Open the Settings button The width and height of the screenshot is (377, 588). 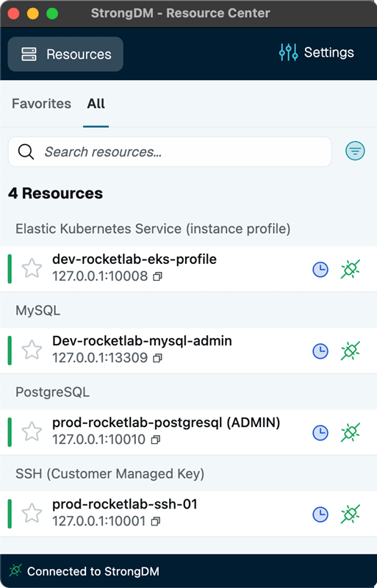(317, 52)
